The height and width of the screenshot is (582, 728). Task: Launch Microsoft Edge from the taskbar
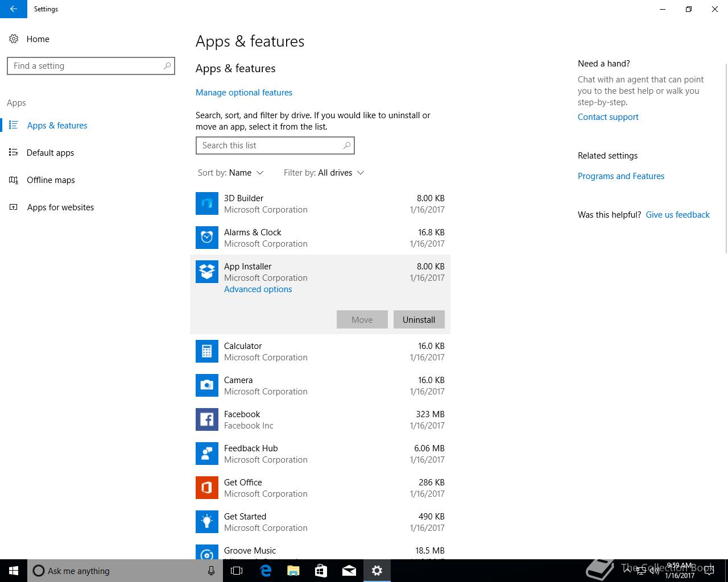coord(265,571)
